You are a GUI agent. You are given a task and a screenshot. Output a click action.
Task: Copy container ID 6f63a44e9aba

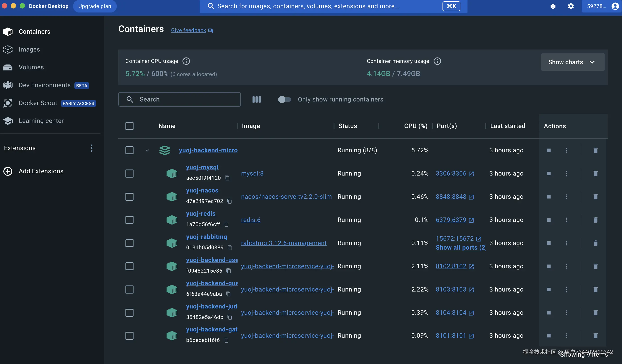(x=228, y=294)
